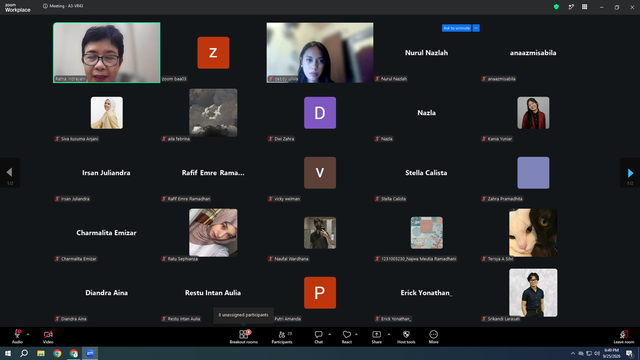Open the Windows notification center icon
640x360 pixels.
(x=629, y=353)
